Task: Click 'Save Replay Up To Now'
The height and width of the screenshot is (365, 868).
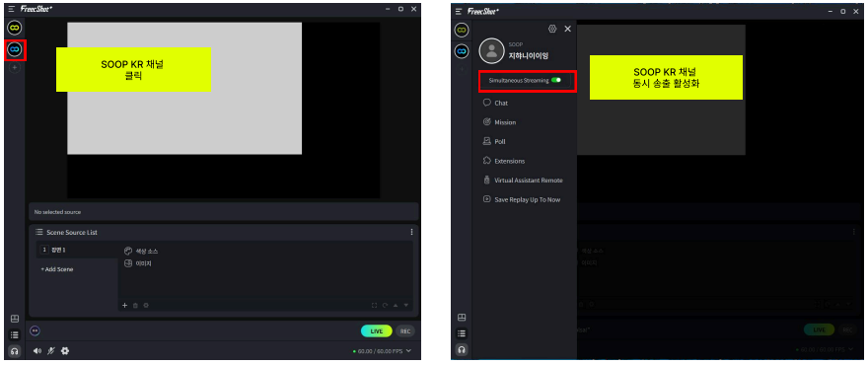Action: click(x=522, y=199)
